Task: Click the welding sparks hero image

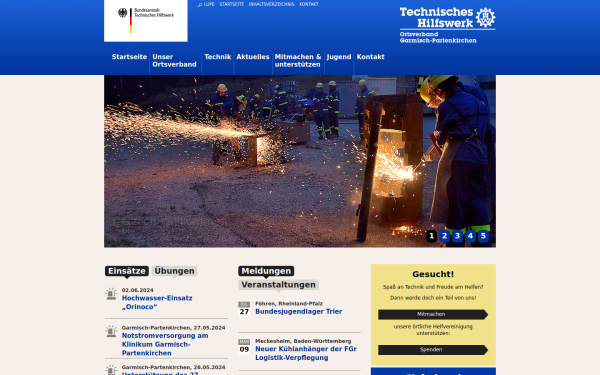Action: point(300,161)
